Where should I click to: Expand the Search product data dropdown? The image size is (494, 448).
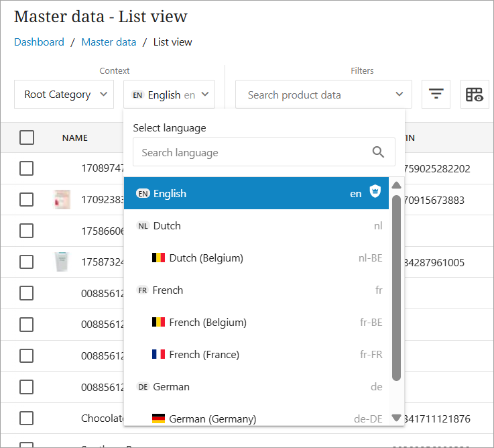(x=323, y=95)
